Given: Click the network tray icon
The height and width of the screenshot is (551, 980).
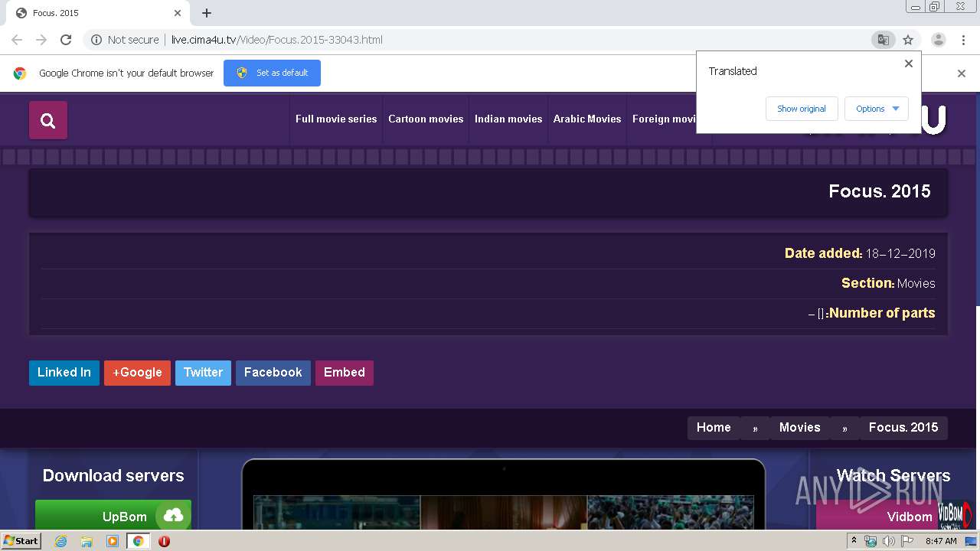Looking at the screenshot, I should 871,541.
